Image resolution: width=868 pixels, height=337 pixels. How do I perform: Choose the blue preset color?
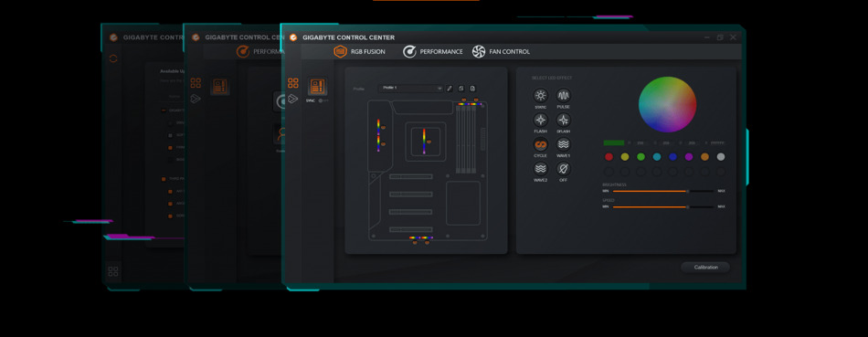[672, 156]
